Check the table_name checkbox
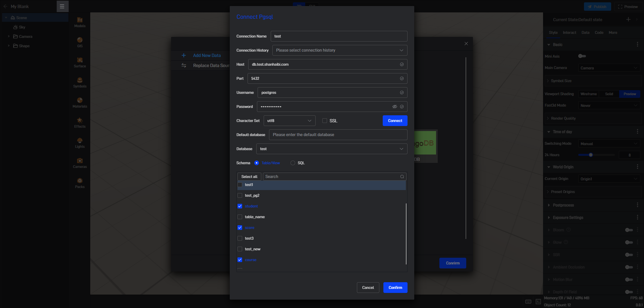 240,217
